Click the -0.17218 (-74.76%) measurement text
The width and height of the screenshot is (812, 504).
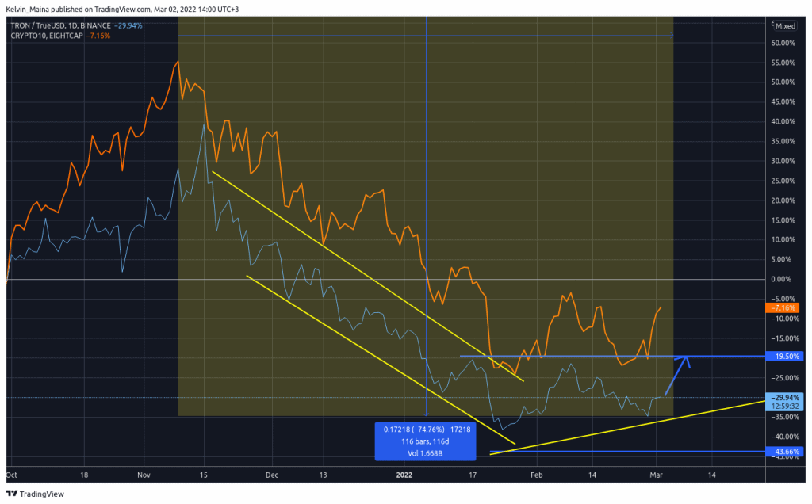click(425, 430)
